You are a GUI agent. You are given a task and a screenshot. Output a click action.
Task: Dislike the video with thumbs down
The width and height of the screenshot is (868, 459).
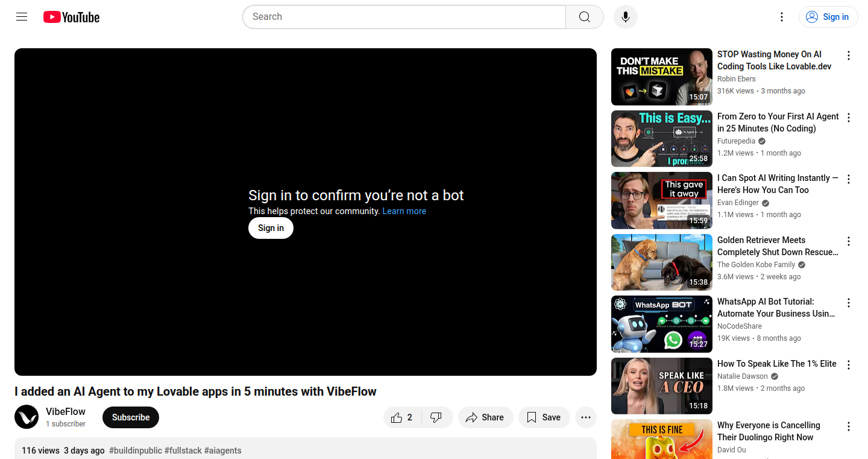[437, 417]
